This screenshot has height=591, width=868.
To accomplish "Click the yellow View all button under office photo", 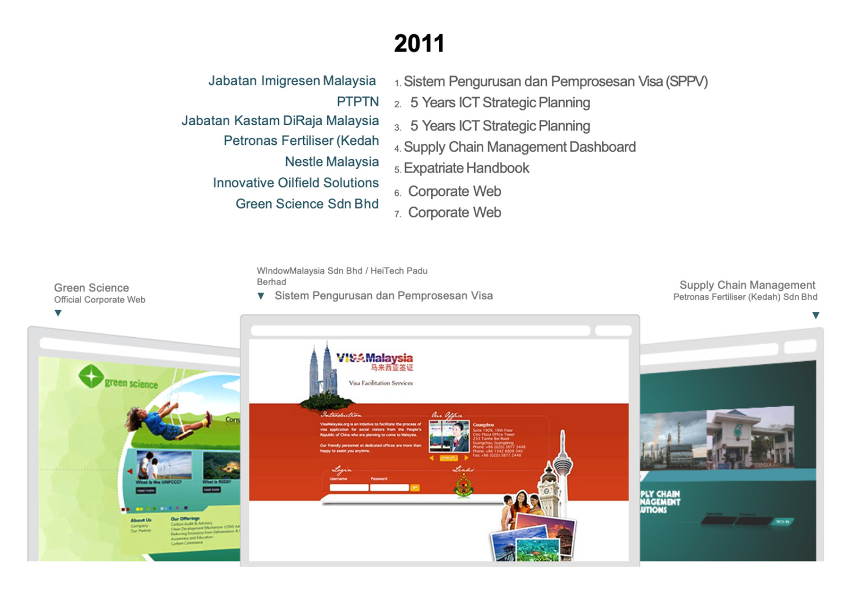I will click(x=448, y=458).
